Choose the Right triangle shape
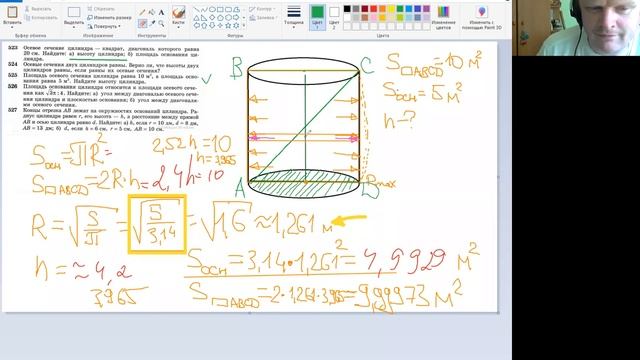Screen dimensions: 640x360 point(204,18)
